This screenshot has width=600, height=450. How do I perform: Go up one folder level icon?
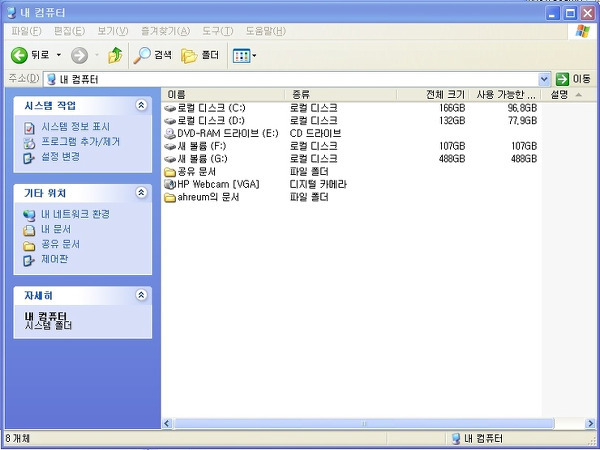[115, 55]
